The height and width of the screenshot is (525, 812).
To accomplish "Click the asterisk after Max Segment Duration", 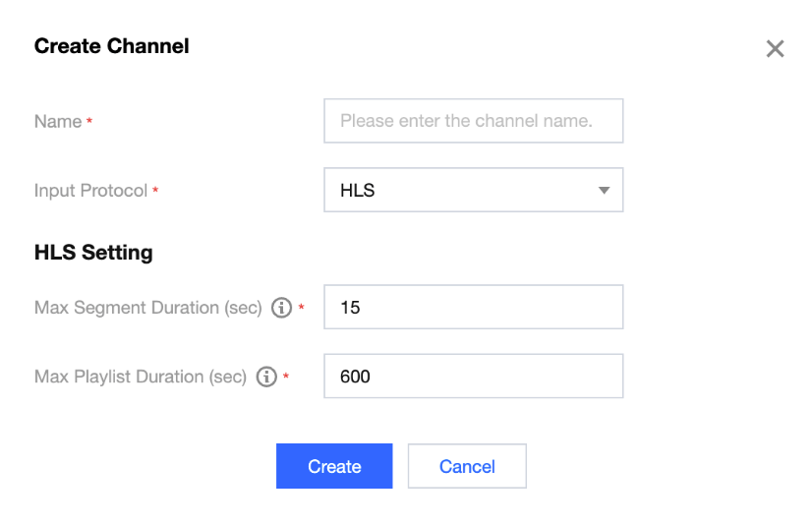I will pyautogui.click(x=301, y=309).
